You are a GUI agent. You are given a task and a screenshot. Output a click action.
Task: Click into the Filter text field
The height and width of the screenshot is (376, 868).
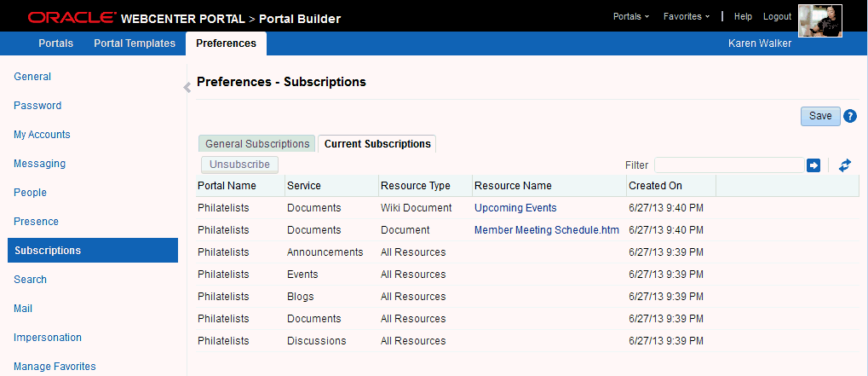[x=729, y=165]
